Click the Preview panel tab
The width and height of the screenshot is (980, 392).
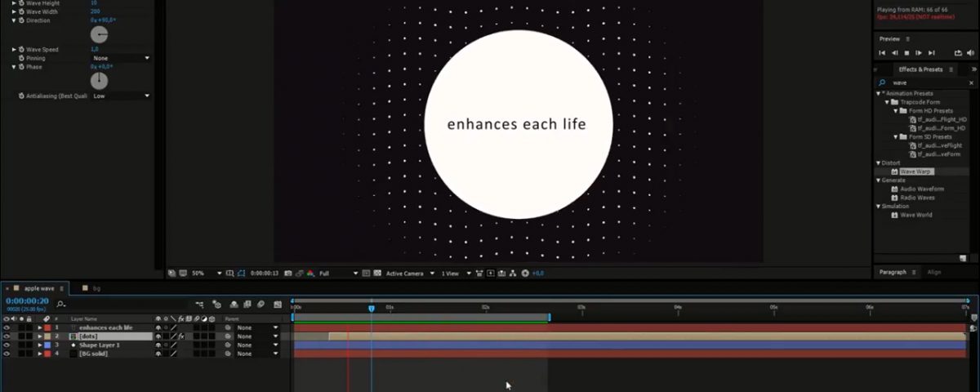coord(889,38)
